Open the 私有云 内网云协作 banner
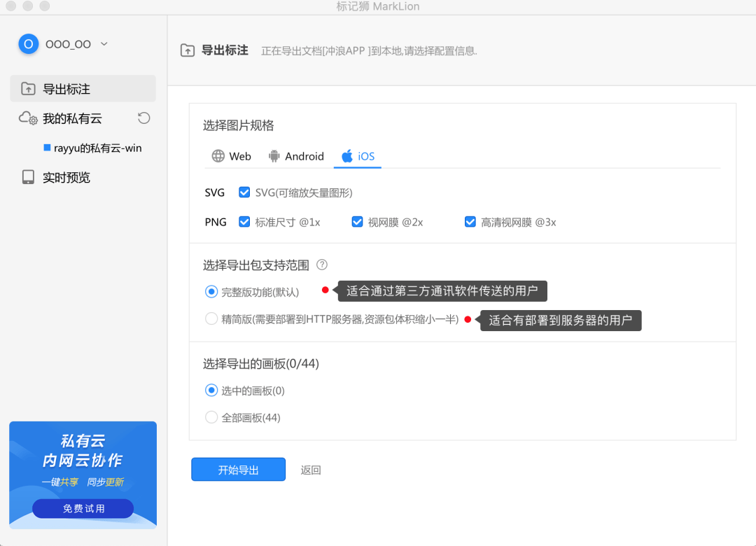Screen dimensions: 756x546 pyautogui.click(x=83, y=475)
